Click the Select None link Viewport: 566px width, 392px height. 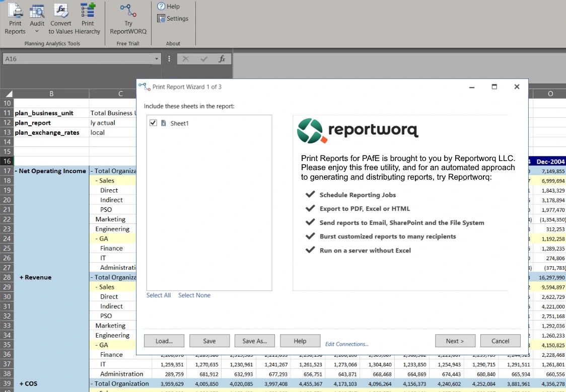194,295
